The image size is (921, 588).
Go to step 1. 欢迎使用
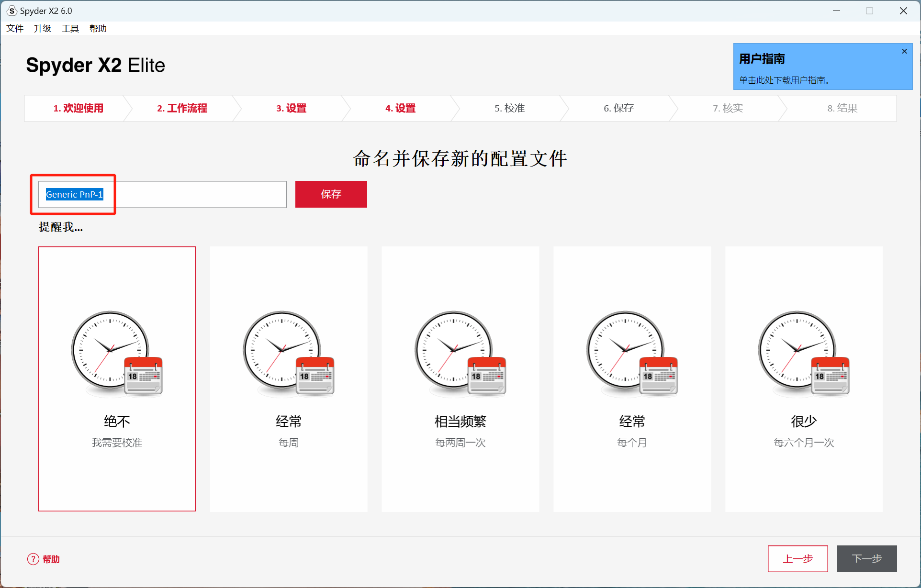78,108
